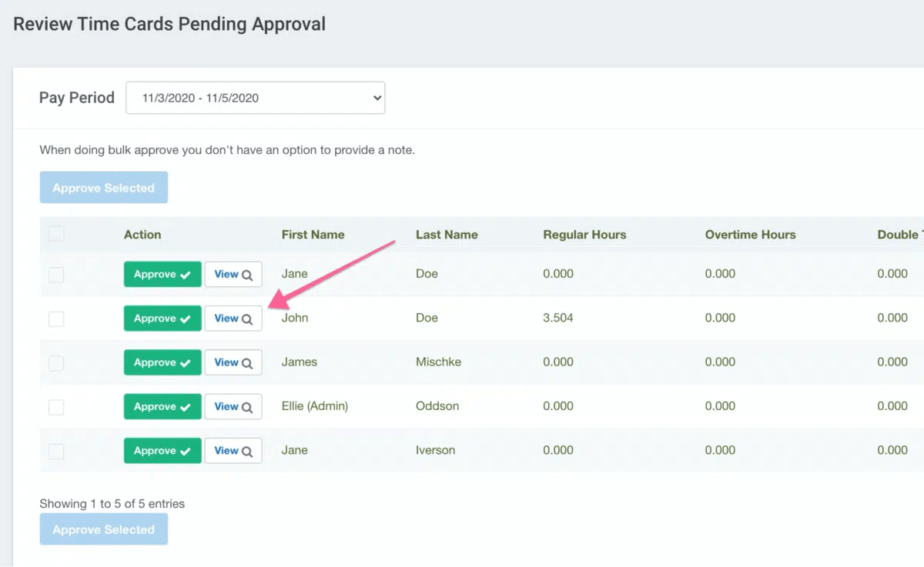Approve Jane Doe's time card
924x567 pixels.
pos(162,274)
